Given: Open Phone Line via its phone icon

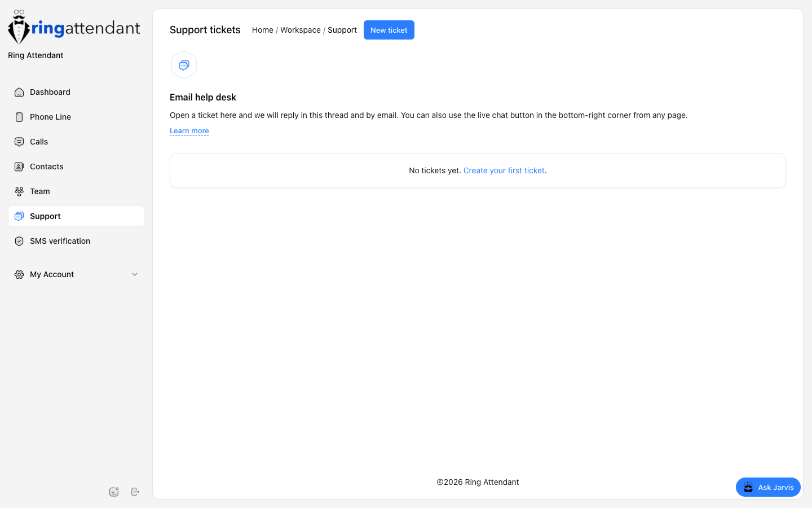Looking at the screenshot, I should pos(19,117).
